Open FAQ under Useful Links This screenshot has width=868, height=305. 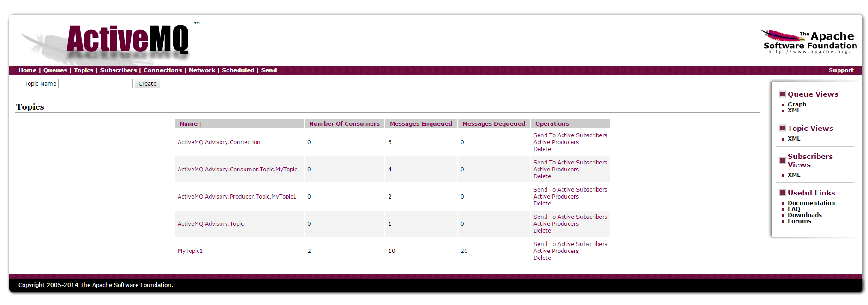(x=794, y=209)
